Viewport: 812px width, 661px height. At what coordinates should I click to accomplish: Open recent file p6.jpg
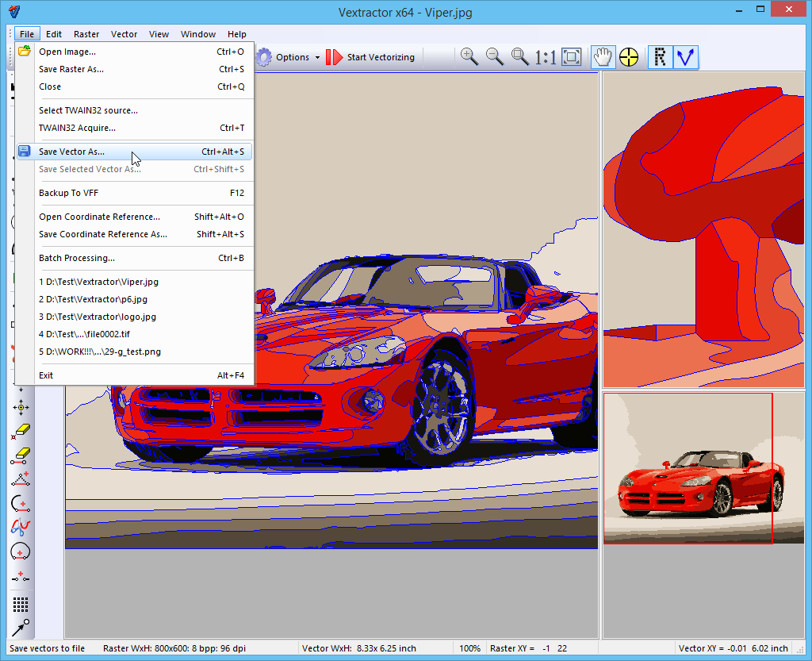click(x=93, y=299)
